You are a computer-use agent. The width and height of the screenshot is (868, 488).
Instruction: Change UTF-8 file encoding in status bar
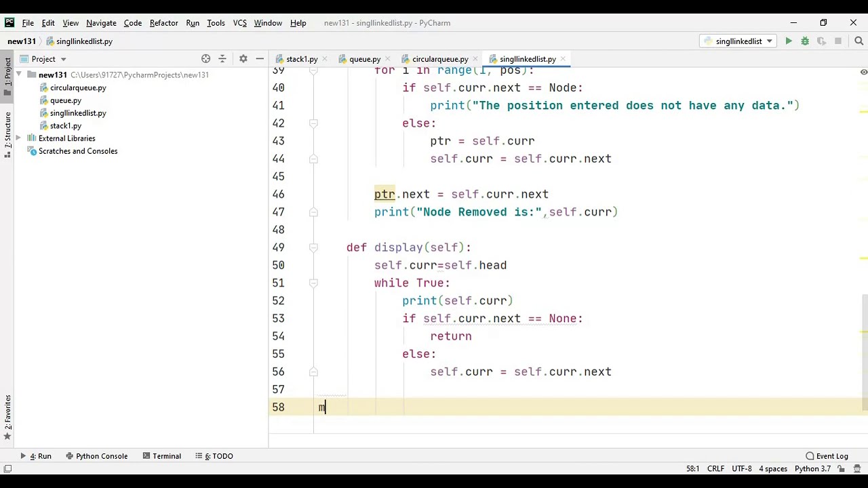[742, 469]
